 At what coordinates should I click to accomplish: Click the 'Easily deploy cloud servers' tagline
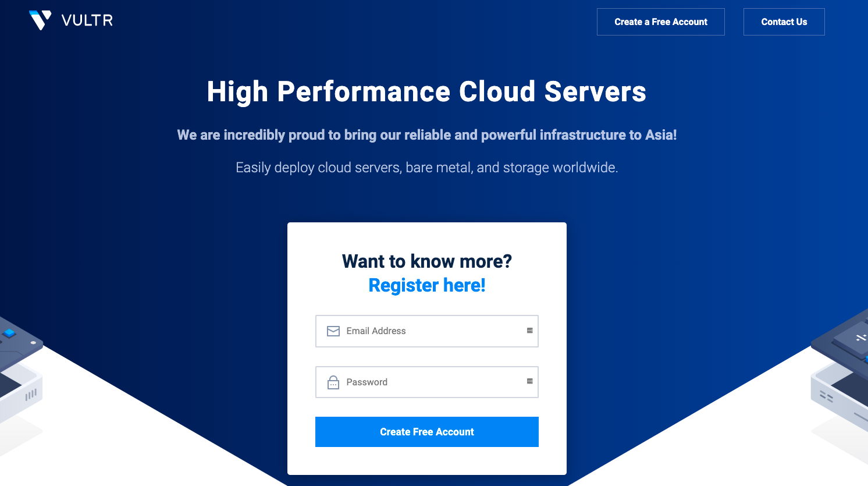coord(427,168)
